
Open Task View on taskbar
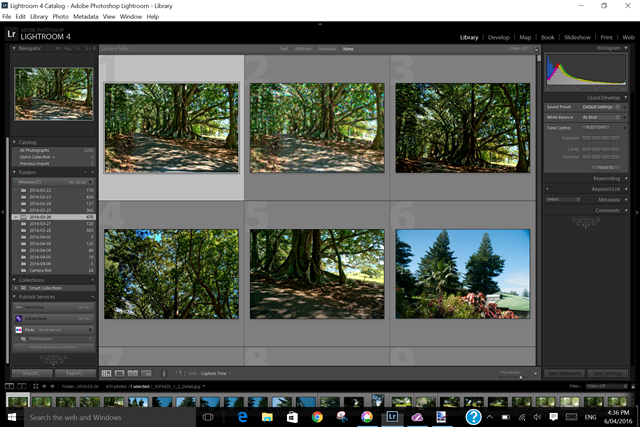208,417
